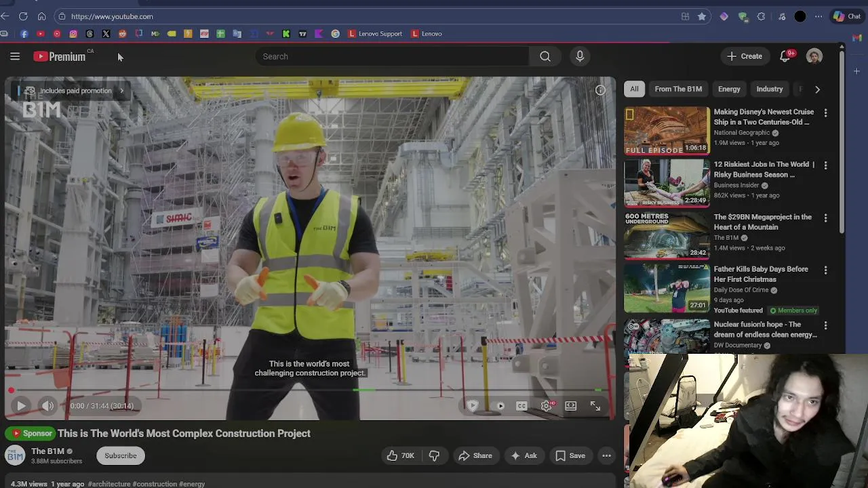Click the shield icon in player controls
Image resolution: width=868 pixels, height=488 pixels.
coord(473,406)
